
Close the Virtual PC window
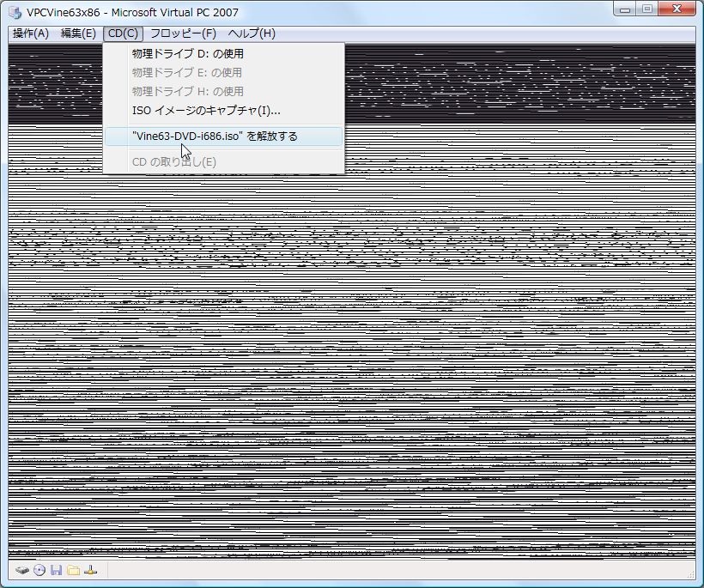pyautogui.click(x=677, y=9)
